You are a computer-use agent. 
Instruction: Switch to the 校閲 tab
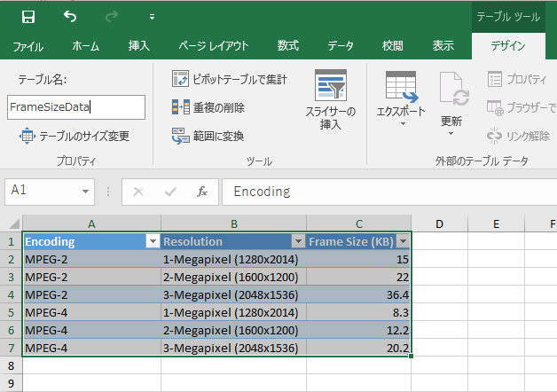pos(393,46)
